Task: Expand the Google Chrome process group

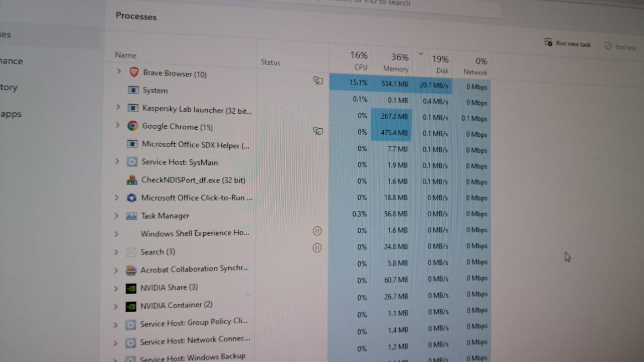Action: 118,125
